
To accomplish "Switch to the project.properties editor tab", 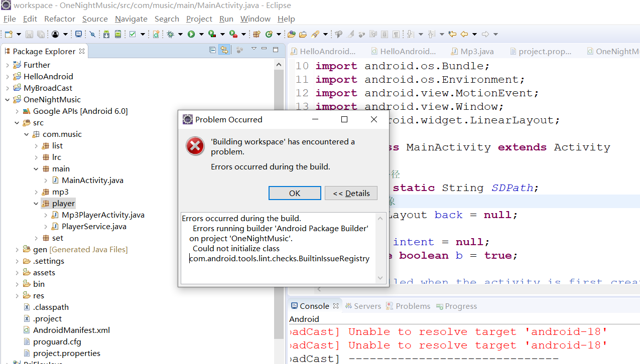I will point(541,51).
